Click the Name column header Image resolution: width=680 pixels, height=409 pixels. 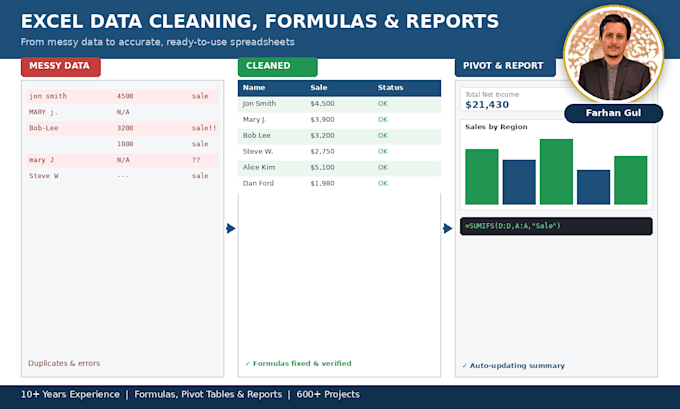click(x=254, y=88)
